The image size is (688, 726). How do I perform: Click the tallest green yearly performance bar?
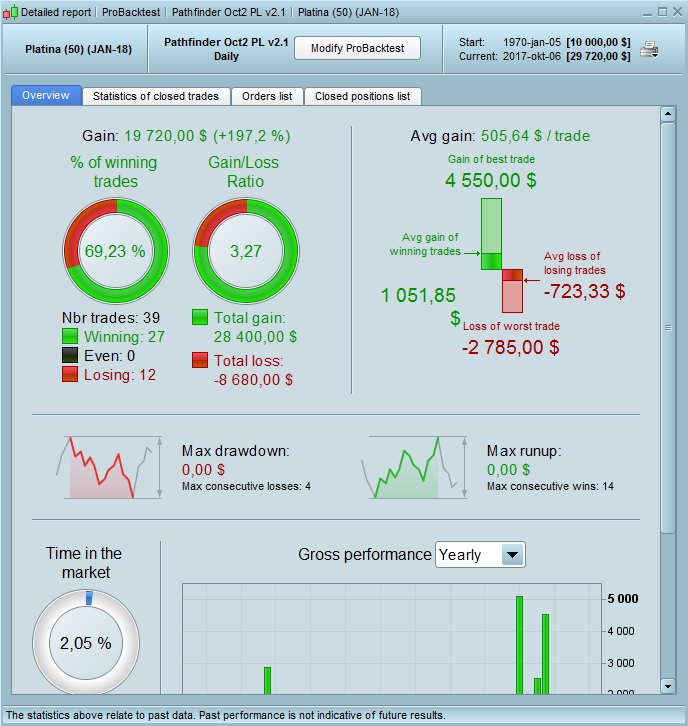tap(519, 645)
